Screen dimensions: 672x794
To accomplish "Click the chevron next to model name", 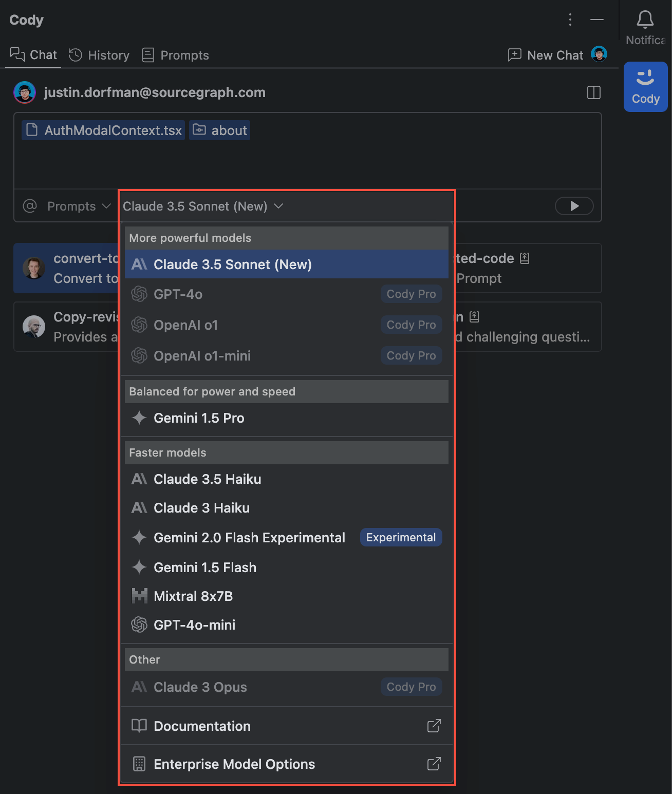I will [278, 206].
